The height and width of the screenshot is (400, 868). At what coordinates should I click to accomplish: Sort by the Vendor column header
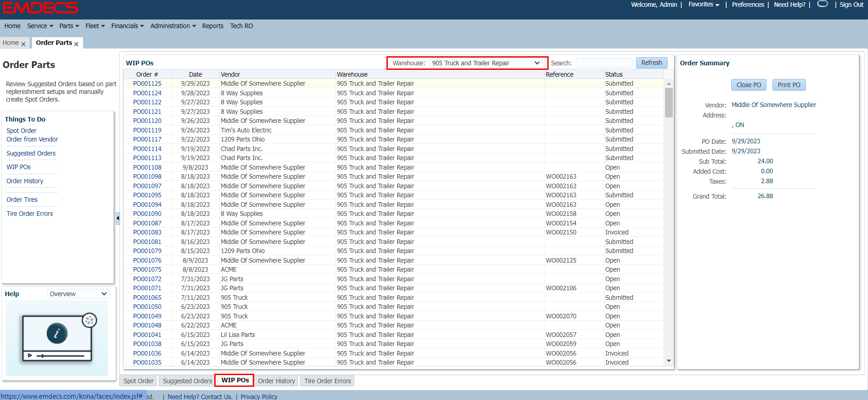click(x=277, y=74)
